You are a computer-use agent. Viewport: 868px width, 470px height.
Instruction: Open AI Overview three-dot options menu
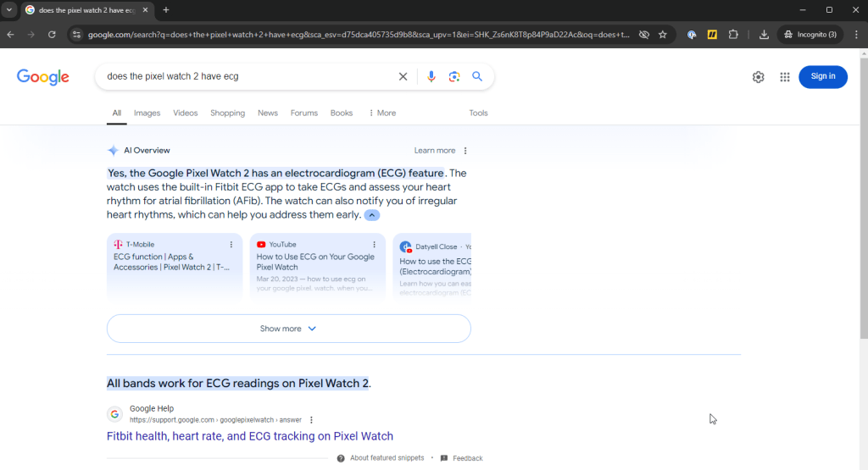click(x=465, y=151)
